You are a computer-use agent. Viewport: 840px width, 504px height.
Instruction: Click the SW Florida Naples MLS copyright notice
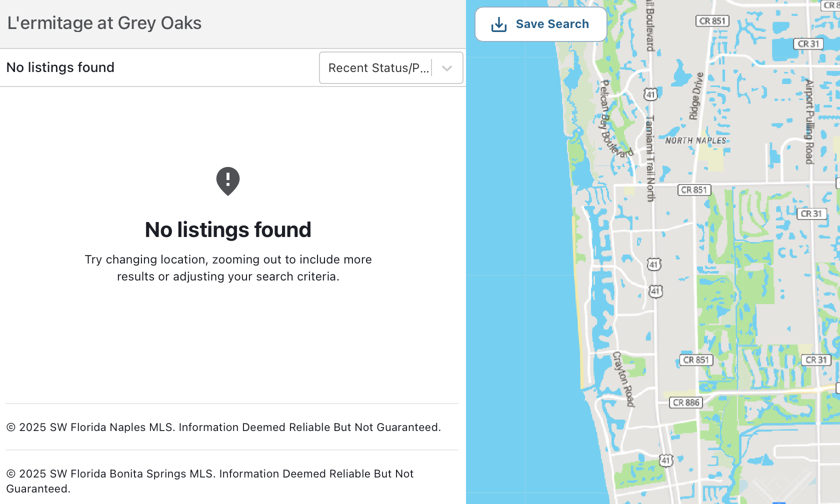click(223, 427)
